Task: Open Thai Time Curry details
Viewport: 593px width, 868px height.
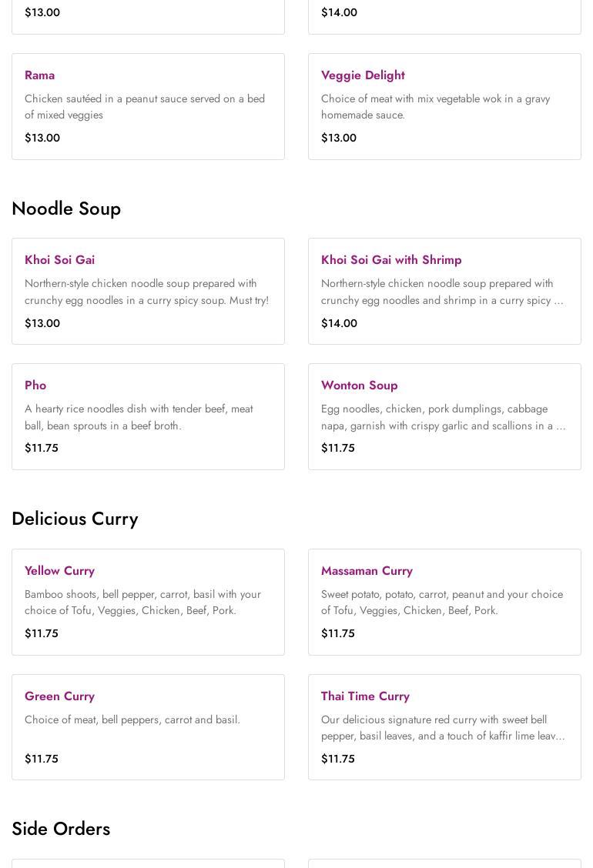Action: pos(365,696)
